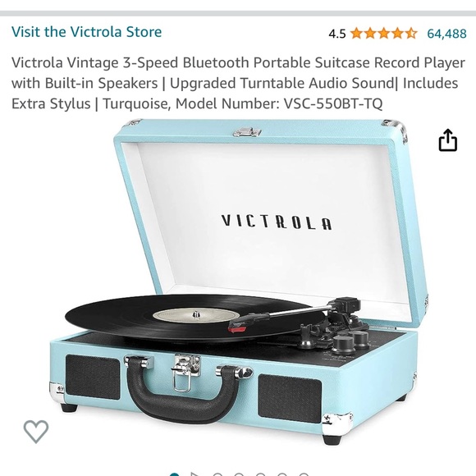Share this Victrola product listing

click(448, 140)
